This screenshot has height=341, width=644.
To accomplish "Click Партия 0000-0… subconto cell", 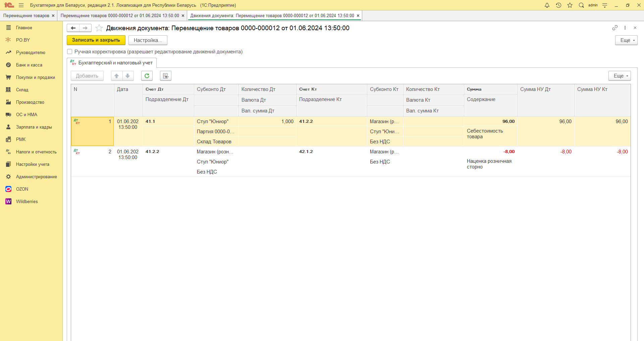I will 216,132.
